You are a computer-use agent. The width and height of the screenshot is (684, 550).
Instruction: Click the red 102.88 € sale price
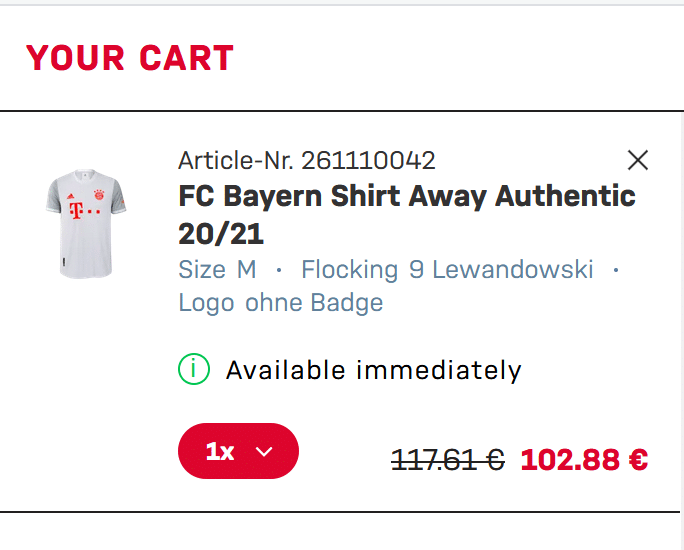584,460
